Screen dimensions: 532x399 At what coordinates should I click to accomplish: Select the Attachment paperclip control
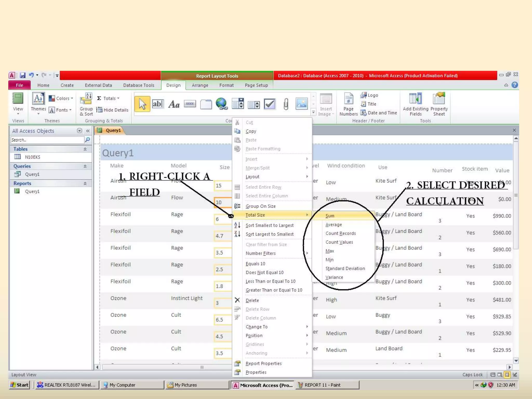click(x=286, y=104)
